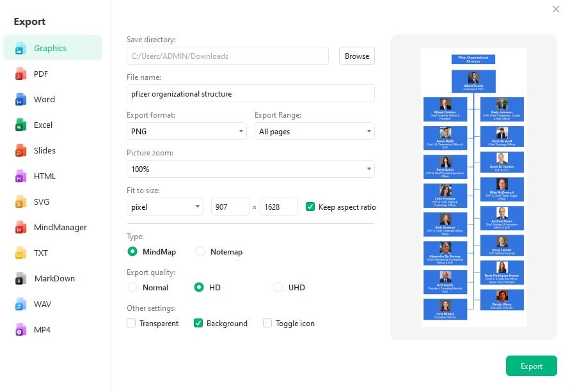Click the SVG file icon
570x392 pixels.
(x=20, y=201)
